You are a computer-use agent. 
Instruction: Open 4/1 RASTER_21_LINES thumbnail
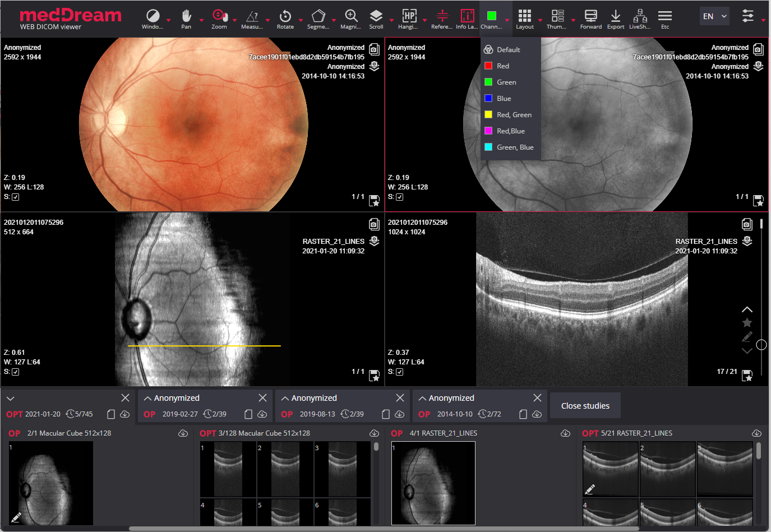[433, 483]
